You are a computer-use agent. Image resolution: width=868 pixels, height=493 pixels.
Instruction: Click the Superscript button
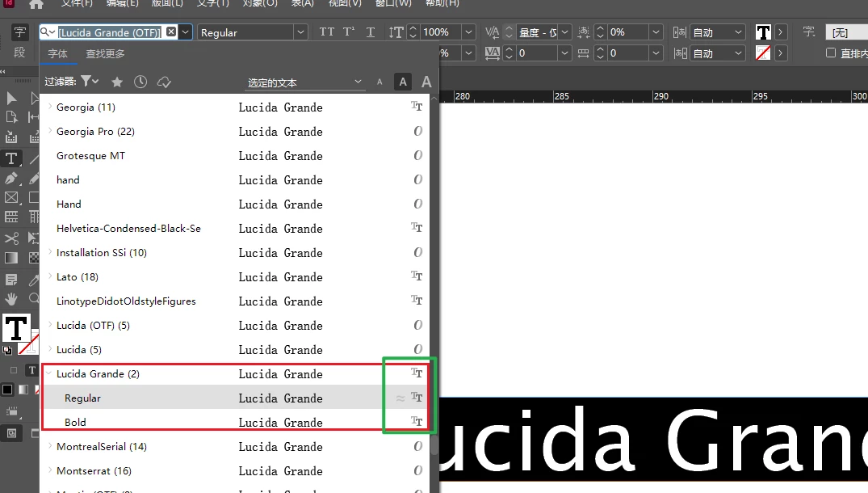click(x=349, y=32)
